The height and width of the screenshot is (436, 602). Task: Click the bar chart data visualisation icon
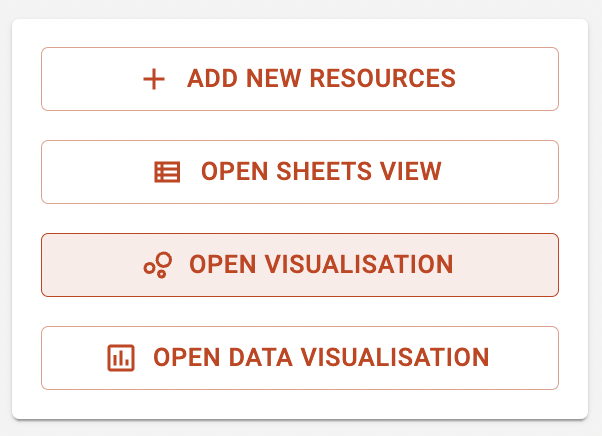tap(121, 358)
